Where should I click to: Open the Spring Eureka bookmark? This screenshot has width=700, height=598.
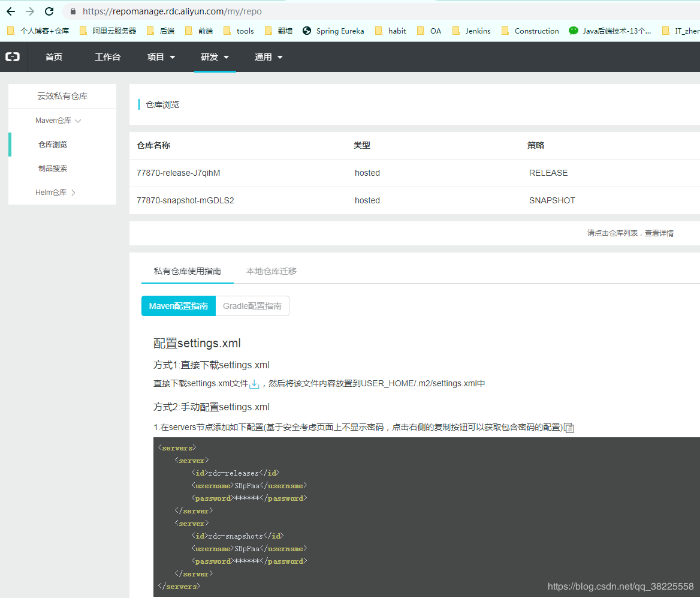333,31
